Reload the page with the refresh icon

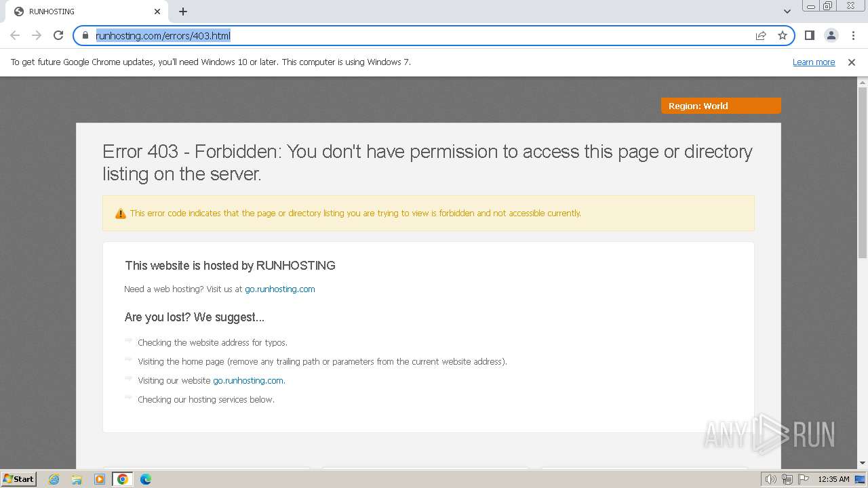coord(58,35)
